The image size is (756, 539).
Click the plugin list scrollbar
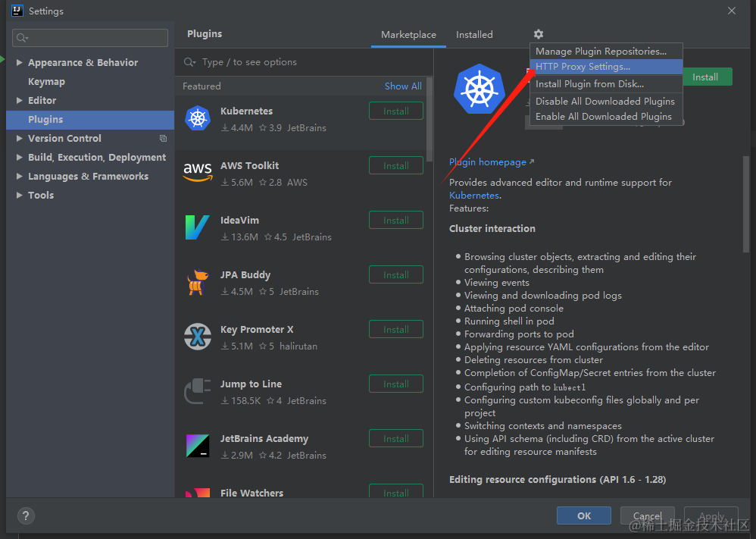pos(429,120)
